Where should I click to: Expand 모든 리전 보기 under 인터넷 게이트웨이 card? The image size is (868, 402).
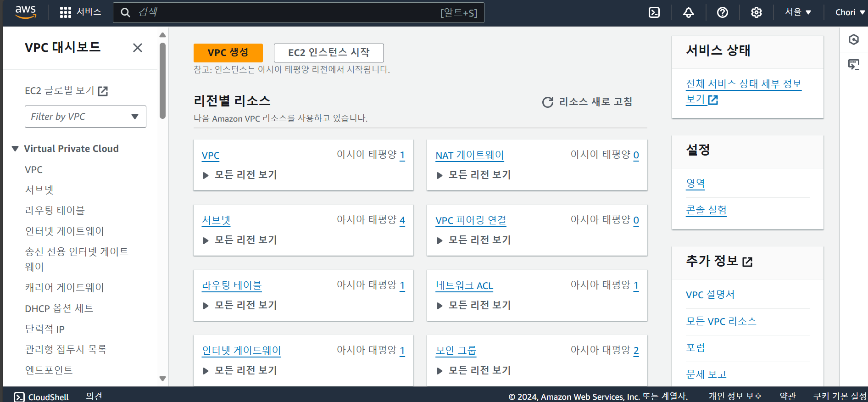tap(239, 370)
